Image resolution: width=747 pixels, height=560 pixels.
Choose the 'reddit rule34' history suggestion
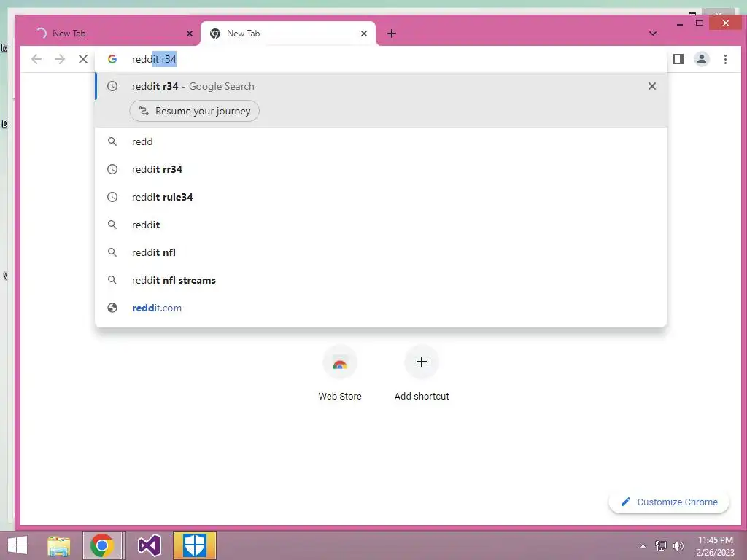(x=381, y=197)
